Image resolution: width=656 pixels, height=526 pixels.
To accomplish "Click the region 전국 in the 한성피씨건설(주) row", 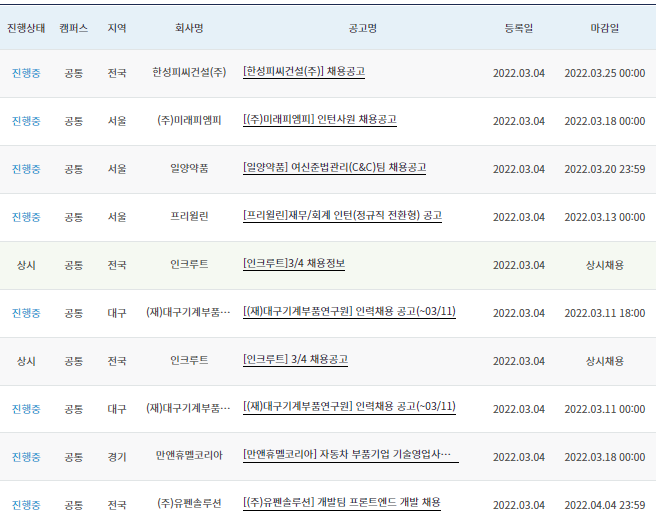I will [117, 73].
